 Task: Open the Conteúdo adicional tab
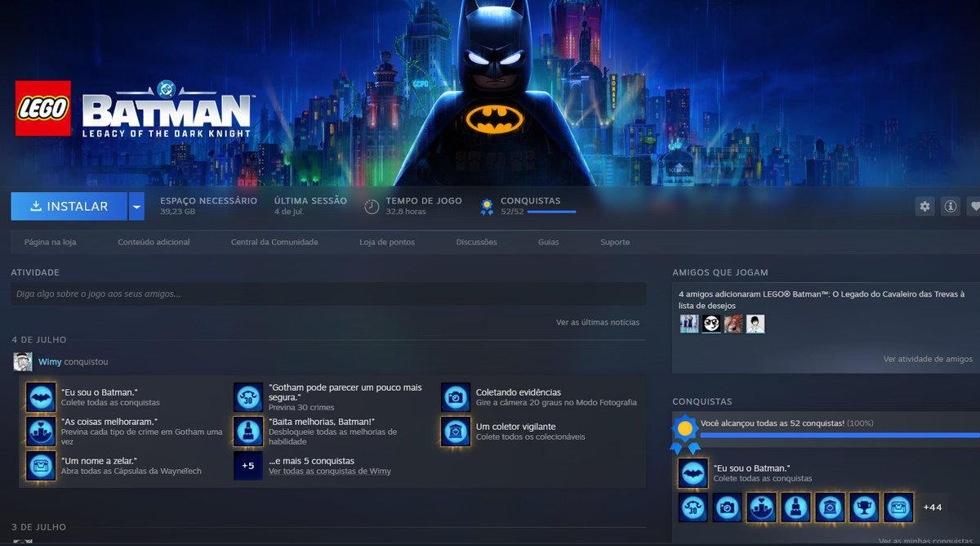coord(154,242)
